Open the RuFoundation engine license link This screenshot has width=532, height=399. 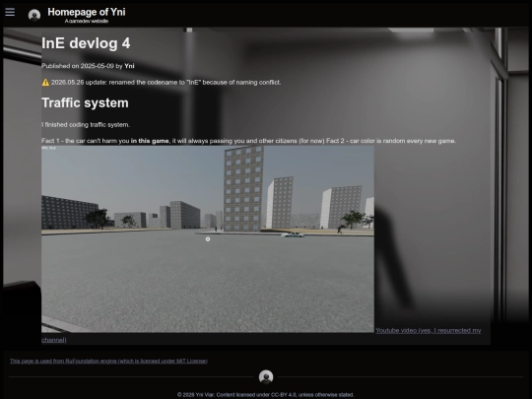[x=108, y=361]
